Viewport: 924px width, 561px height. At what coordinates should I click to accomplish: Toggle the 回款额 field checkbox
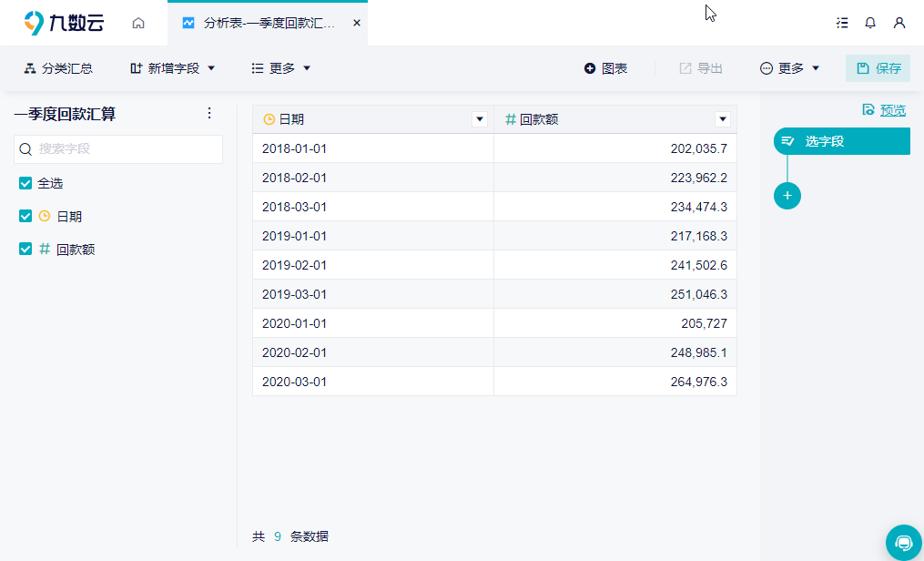tap(25, 250)
